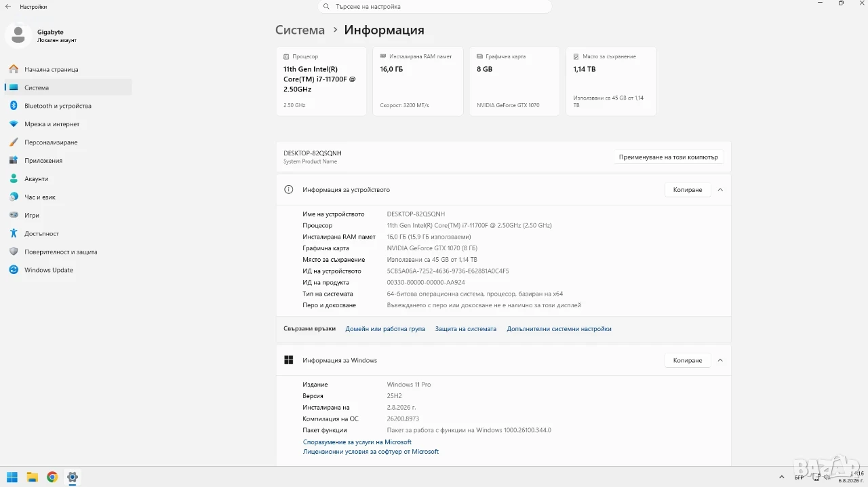The height and width of the screenshot is (487, 868).
Task: Click the Windows Update refresh icon
Action: tap(14, 270)
